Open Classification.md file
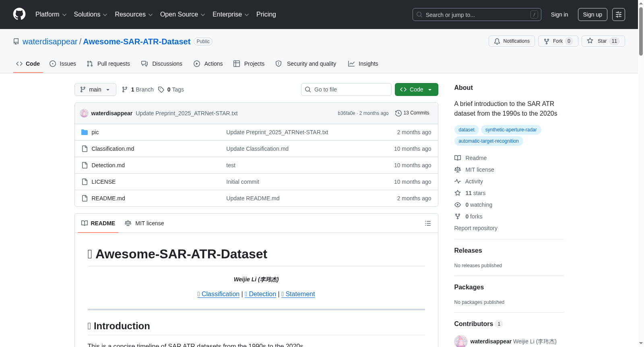This screenshot has width=644, height=347. tap(113, 149)
